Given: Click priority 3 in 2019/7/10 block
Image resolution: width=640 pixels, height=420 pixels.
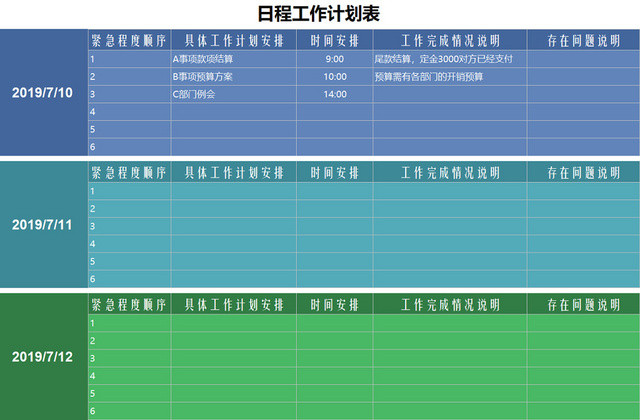Looking at the screenshot, I should pyautogui.click(x=129, y=94).
